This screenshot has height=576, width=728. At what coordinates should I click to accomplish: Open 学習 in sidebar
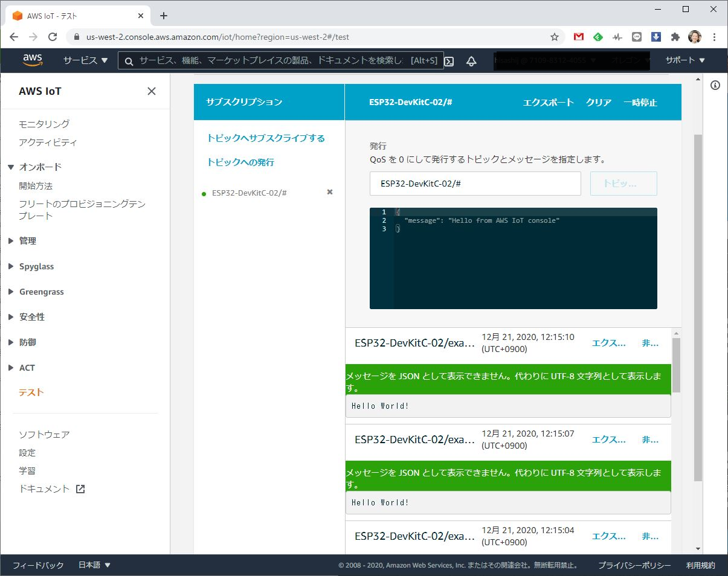coord(27,471)
